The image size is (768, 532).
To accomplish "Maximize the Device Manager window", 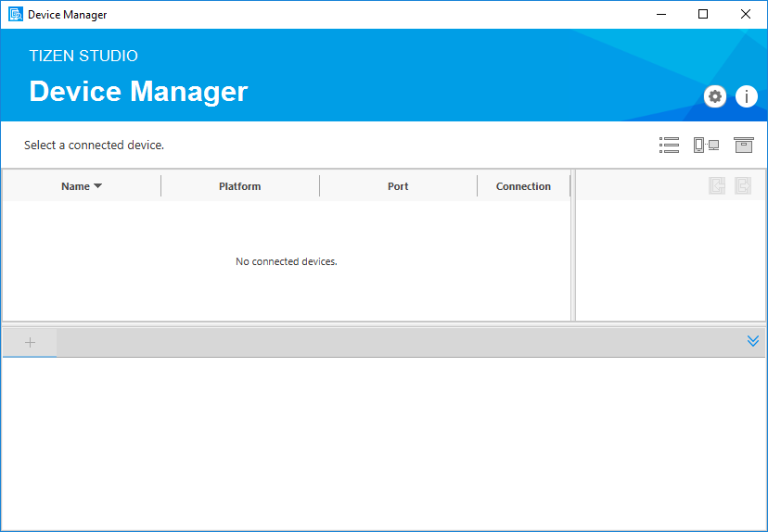I will point(703,14).
